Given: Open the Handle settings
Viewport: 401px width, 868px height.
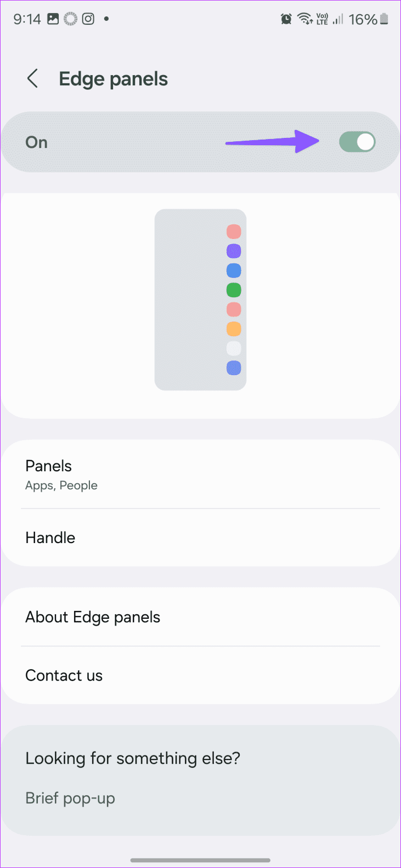Looking at the screenshot, I should 200,537.
